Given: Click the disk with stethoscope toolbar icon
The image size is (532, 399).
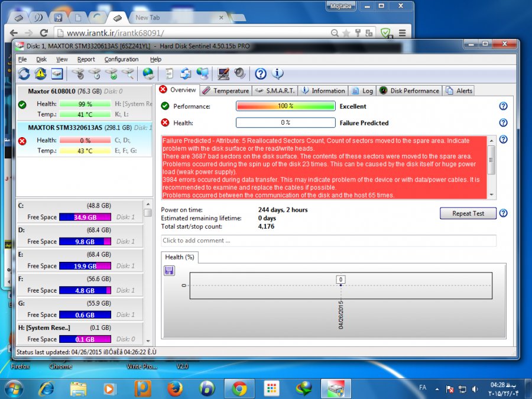Looking at the screenshot, I should 78,74.
